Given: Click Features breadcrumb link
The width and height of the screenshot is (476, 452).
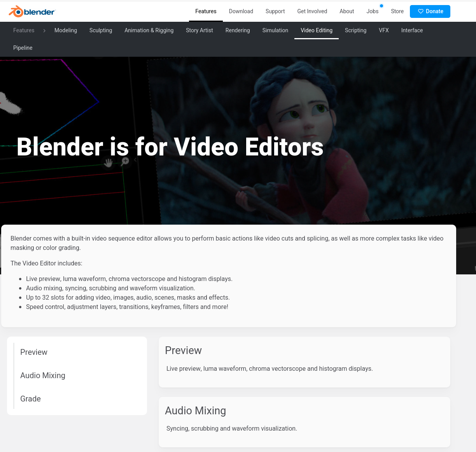Looking at the screenshot, I should pyautogui.click(x=24, y=30).
